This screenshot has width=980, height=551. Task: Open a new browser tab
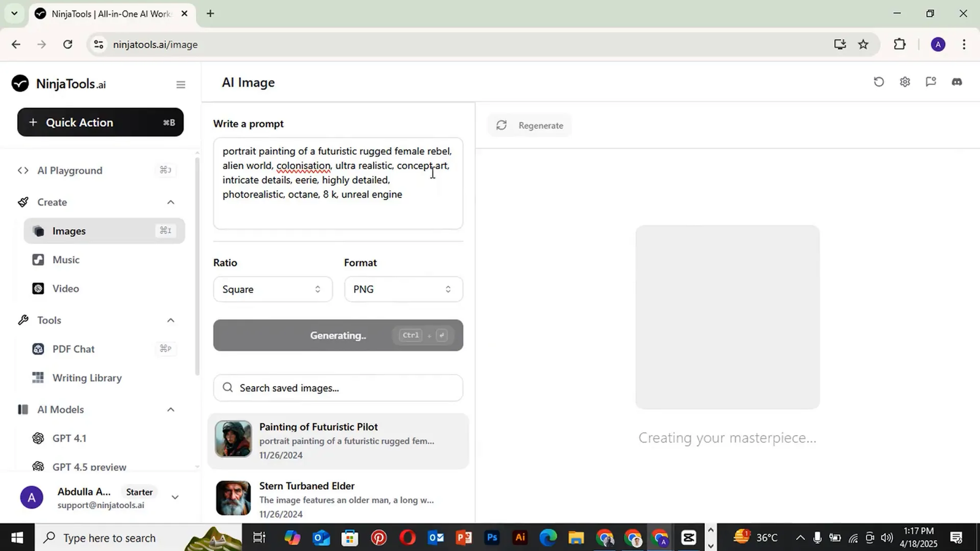(210, 13)
